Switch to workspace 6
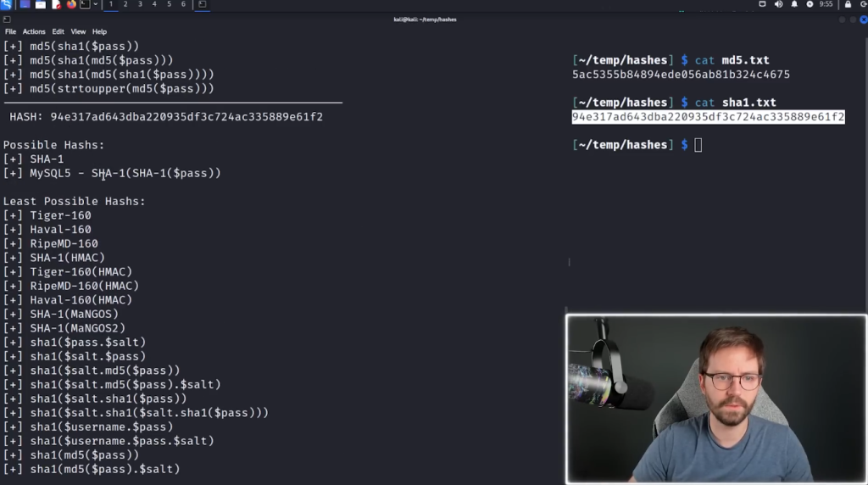The image size is (868, 485). click(183, 4)
